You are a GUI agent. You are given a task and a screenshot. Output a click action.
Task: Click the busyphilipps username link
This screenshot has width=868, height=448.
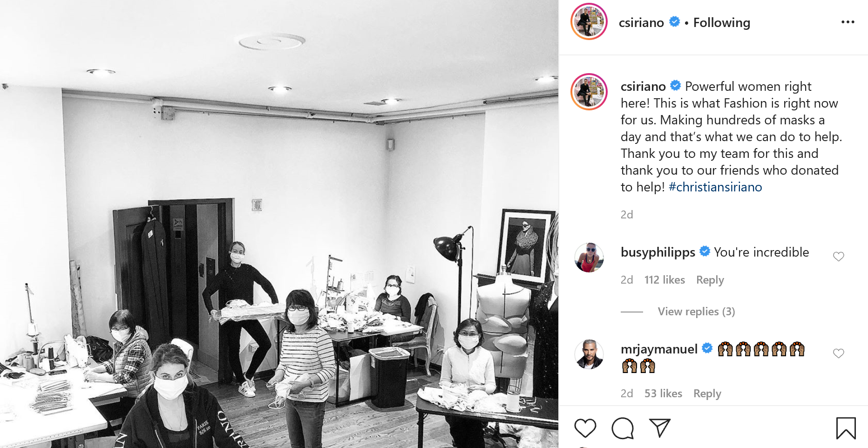pyautogui.click(x=658, y=252)
